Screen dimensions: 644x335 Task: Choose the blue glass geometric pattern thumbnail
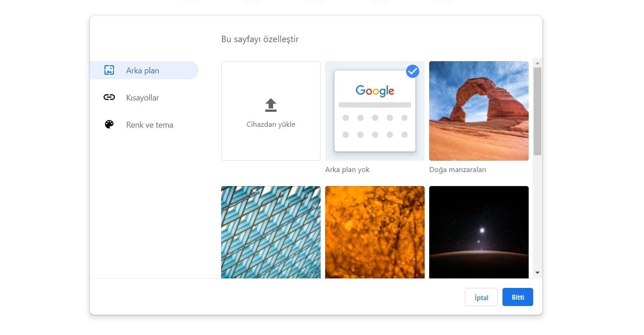coord(270,232)
